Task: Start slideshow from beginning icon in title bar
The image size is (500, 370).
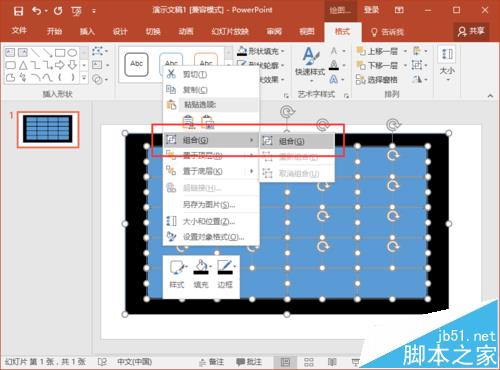Action: click(76, 11)
